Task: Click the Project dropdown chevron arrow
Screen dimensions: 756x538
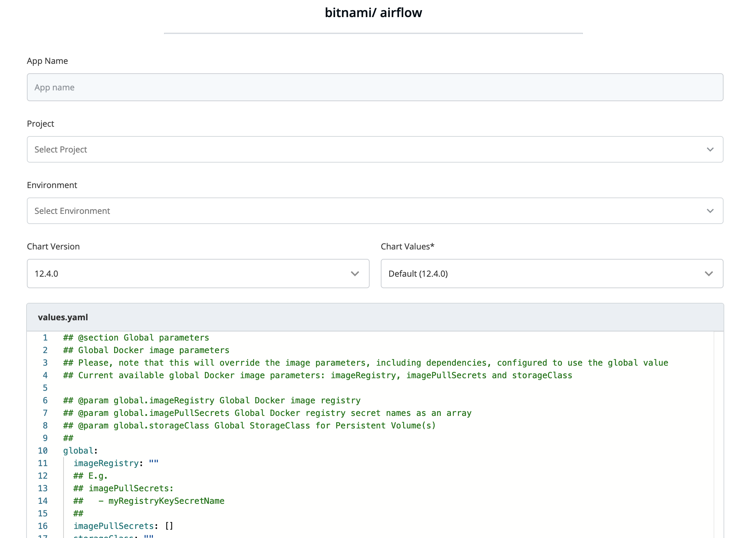Action: [710, 149]
